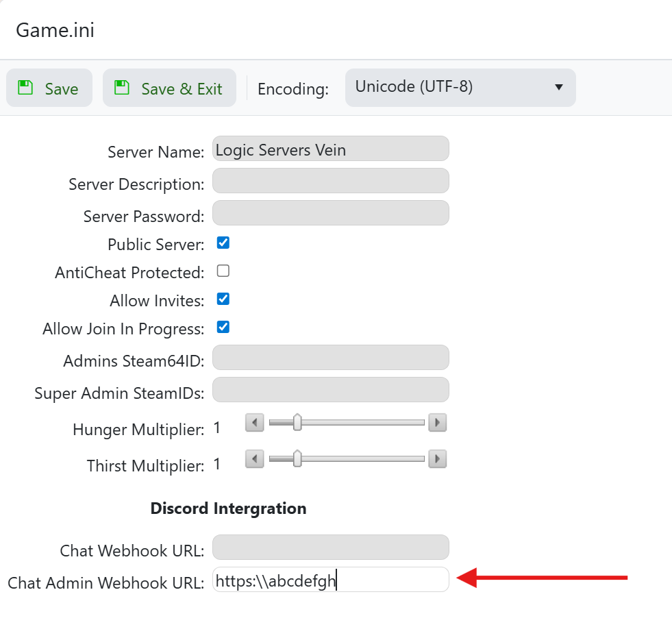The width and height of the screenshot is (672, 627).
Task: Enable the AntiCheat Protected checkbox
Action: pos(223,271)
